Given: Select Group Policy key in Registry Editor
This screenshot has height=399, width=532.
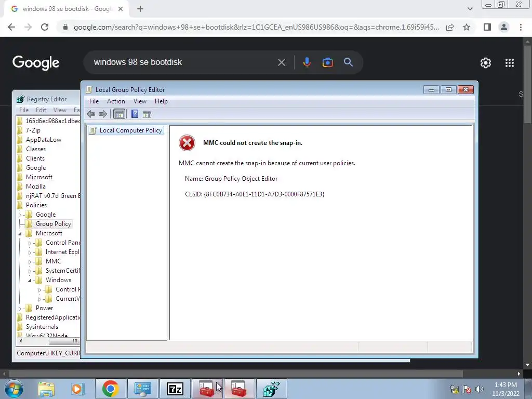Looking at the screenshot, I should (54, 224).
